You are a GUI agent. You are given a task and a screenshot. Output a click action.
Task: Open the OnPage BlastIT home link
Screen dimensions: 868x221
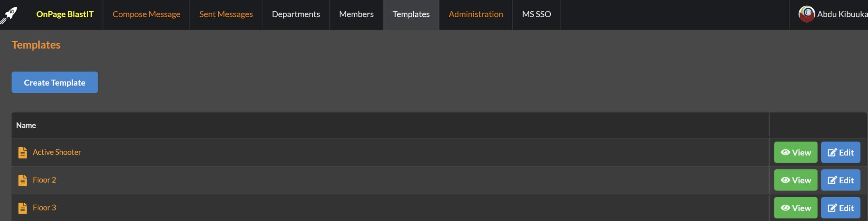click(65, 14)
